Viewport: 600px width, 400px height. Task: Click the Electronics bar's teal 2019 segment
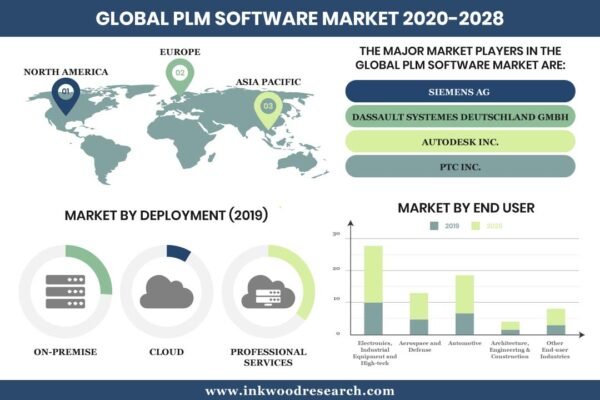click(373, 318)
